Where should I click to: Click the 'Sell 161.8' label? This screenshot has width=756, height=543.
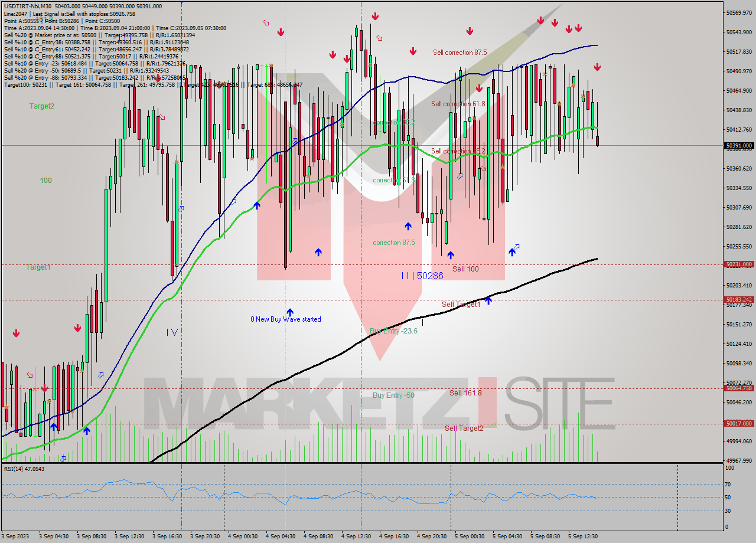point(465,393)
